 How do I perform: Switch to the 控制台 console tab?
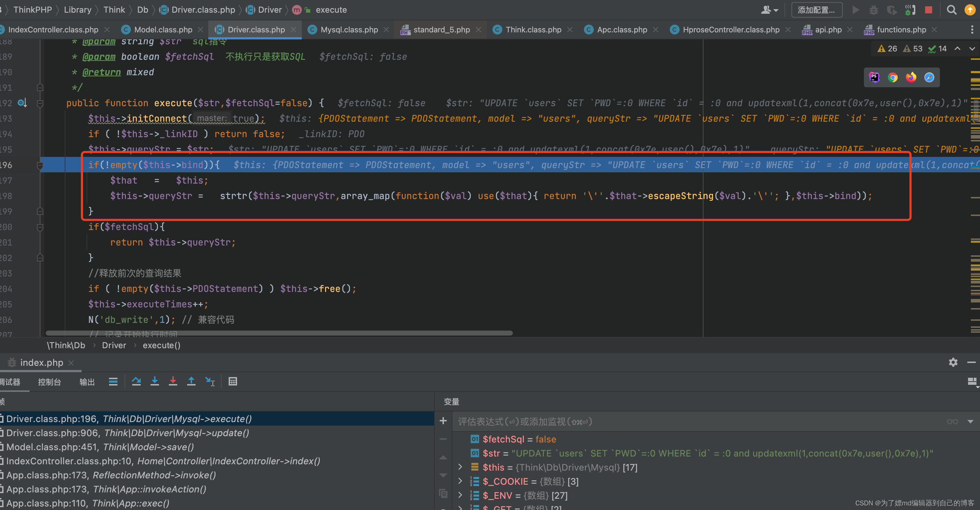(50, 382)
